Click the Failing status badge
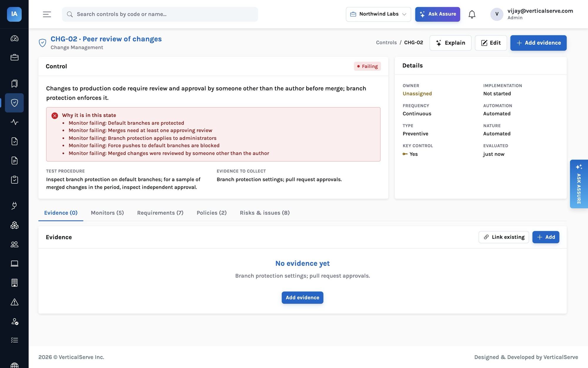Image resolution: width=588 pixels, height=368 pixels. pyautogui.click(x=367, y=66)
